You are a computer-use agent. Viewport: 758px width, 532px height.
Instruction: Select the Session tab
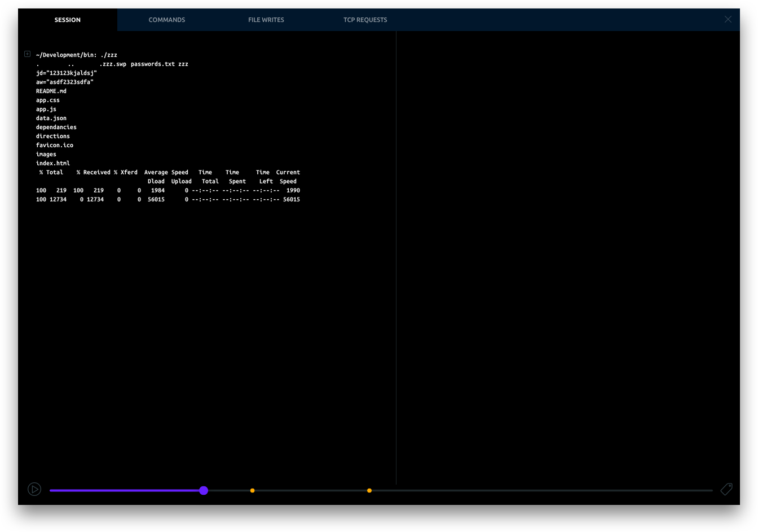67,20
